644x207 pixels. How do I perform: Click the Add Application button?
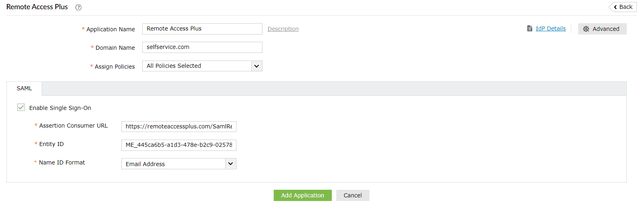tap(303, 195)
